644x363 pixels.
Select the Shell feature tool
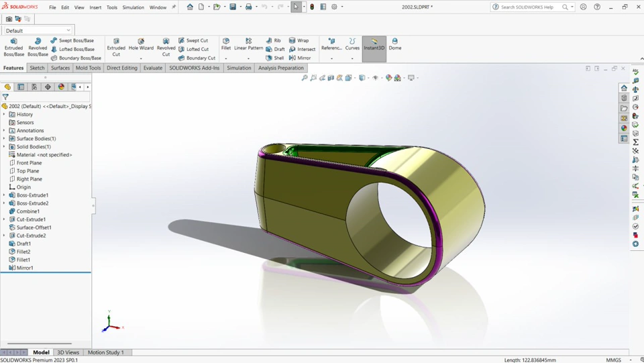(275, 58)
